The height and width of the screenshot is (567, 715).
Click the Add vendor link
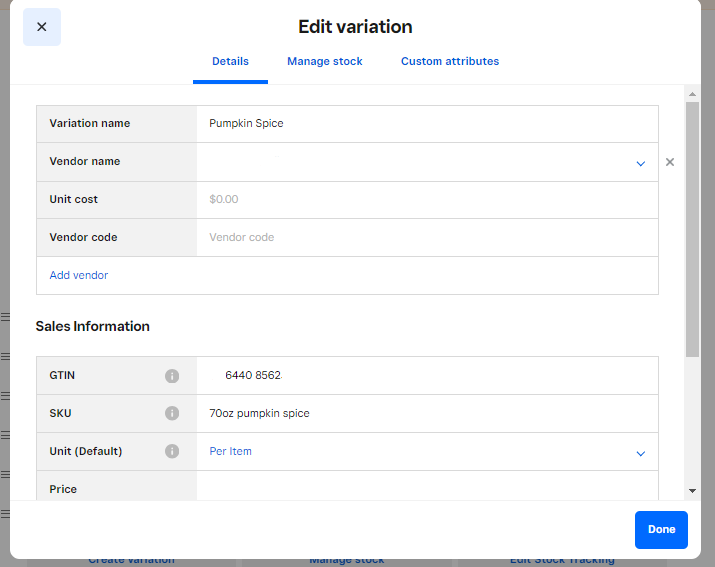[x=79, y=275]
